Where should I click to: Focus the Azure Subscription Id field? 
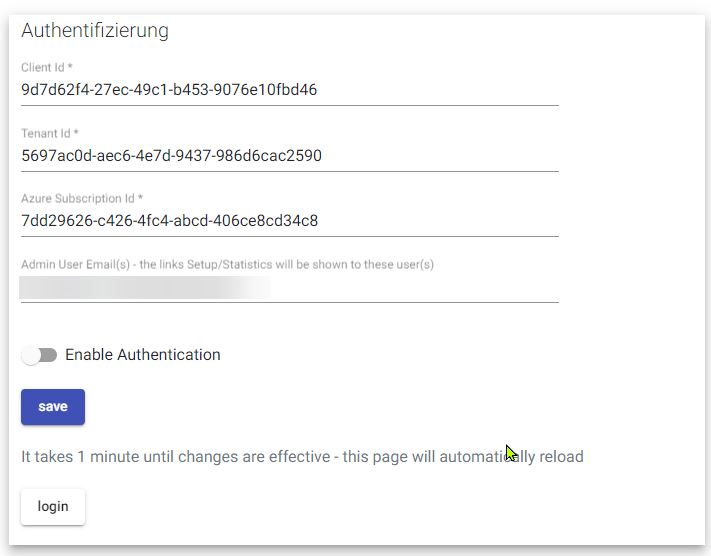coord(290,221)
